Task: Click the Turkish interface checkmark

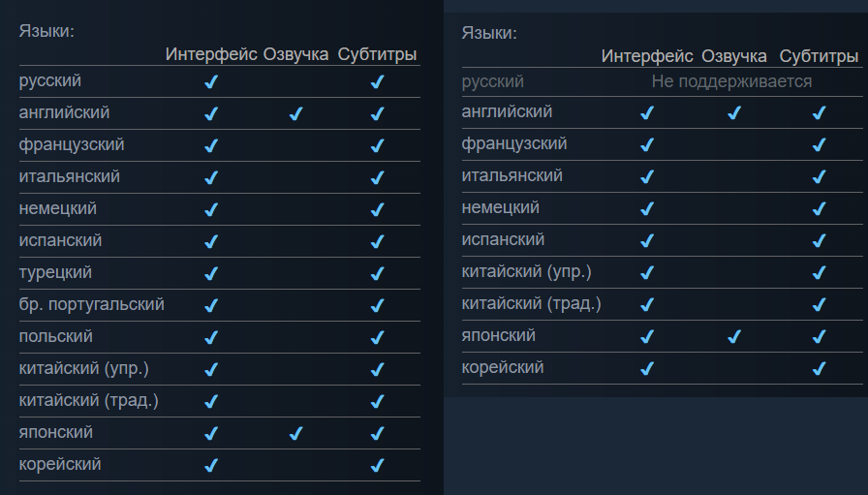Action: click(x=211, y=274)
